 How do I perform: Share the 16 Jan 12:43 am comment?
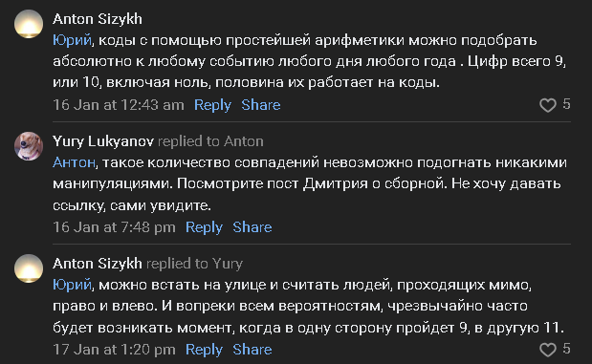261,105
